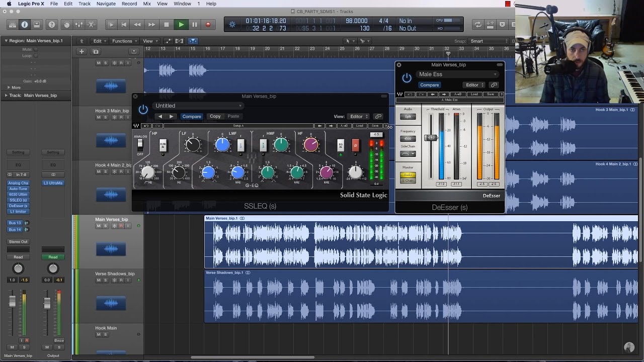Open LCD display settings gear icon
Image resolution: width=644 pixels, height=362 pixels.
click(x=232, y=24)
